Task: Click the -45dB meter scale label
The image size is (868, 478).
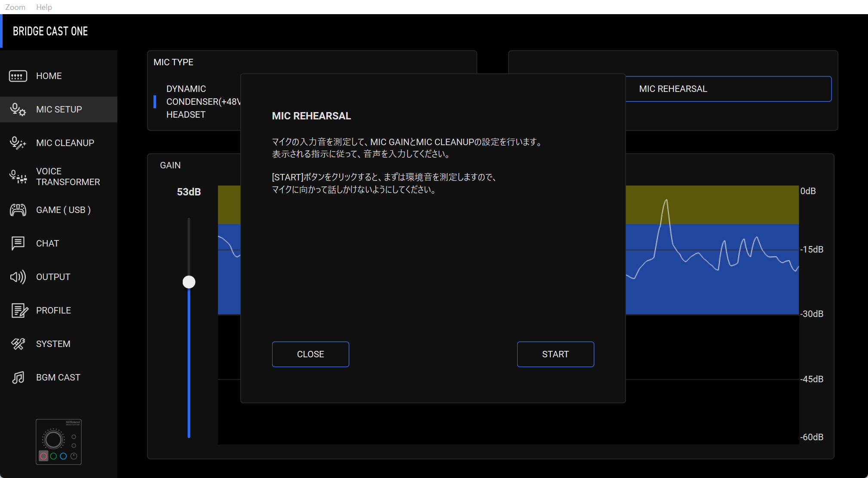Action: click(x=812, y=379)
